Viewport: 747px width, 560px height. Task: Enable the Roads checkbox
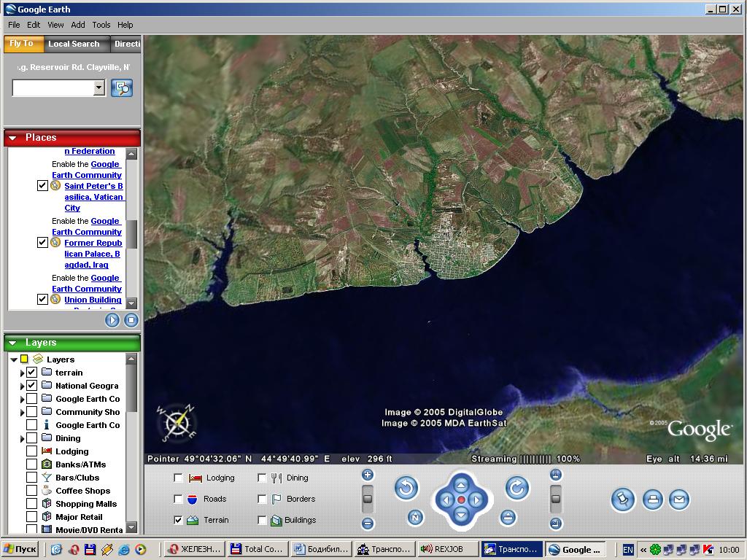[x=179, y=499]
